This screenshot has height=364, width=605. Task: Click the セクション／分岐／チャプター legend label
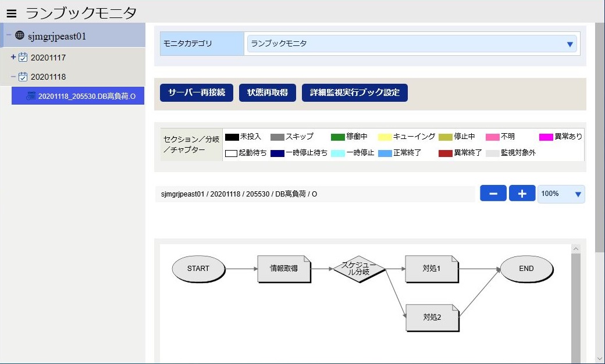click(x=191, y=145)
